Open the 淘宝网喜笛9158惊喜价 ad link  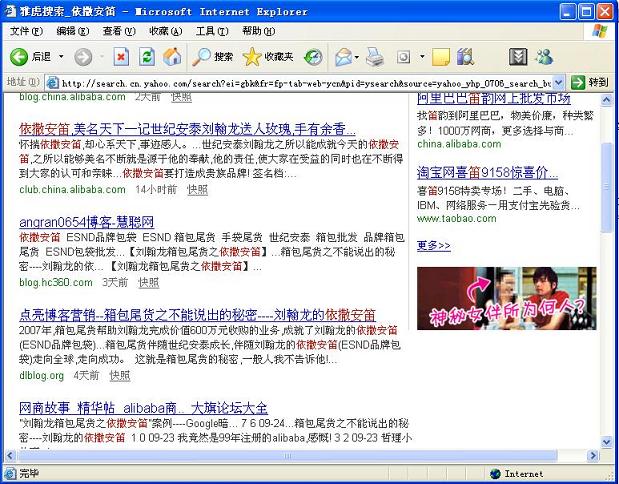(488, 173)
